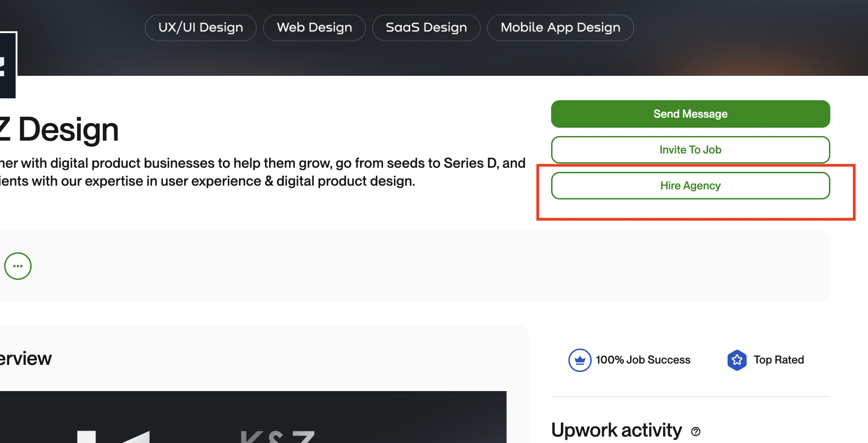The width and height of the screenshot is (868, 443).
Task: Select the SaaS Design tag
Action: pos(426,28)
